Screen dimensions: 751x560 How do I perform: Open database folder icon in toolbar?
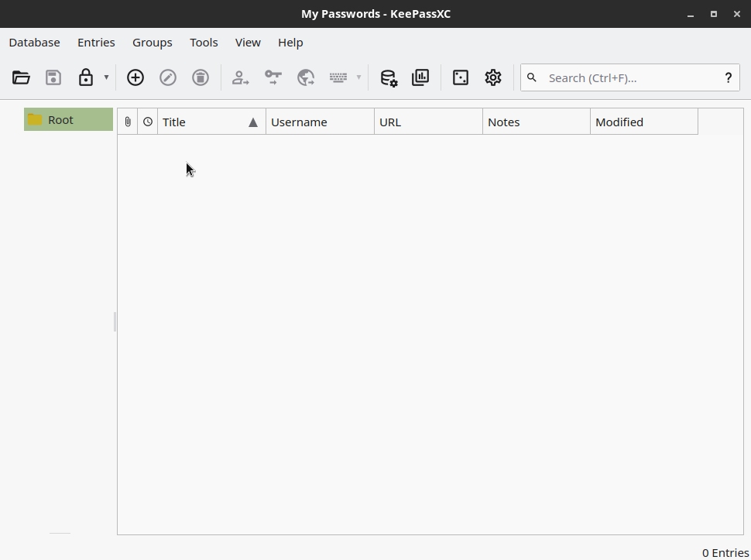click(x=21, y=77)
